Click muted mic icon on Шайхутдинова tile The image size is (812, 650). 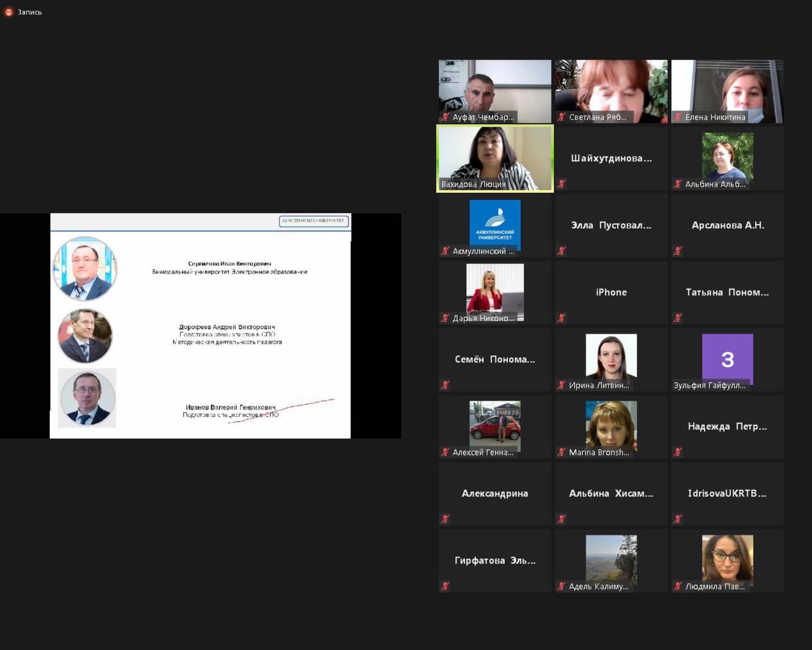point(561,184)
